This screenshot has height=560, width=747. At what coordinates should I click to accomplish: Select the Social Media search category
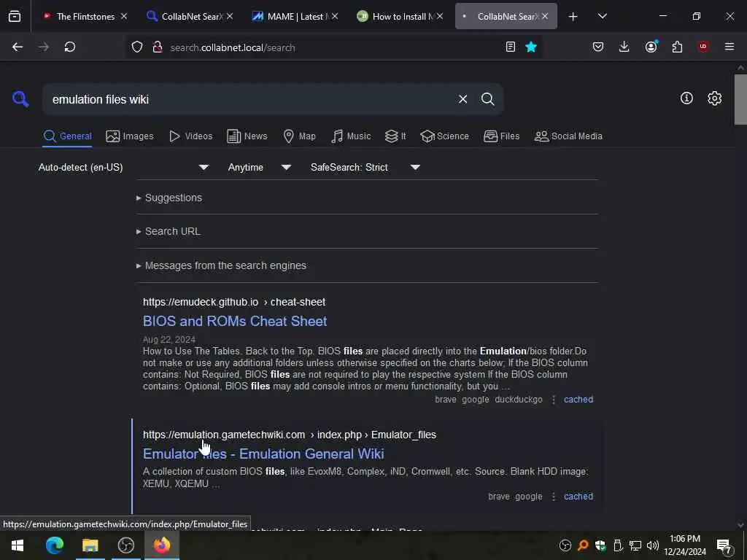pos(568,136)
